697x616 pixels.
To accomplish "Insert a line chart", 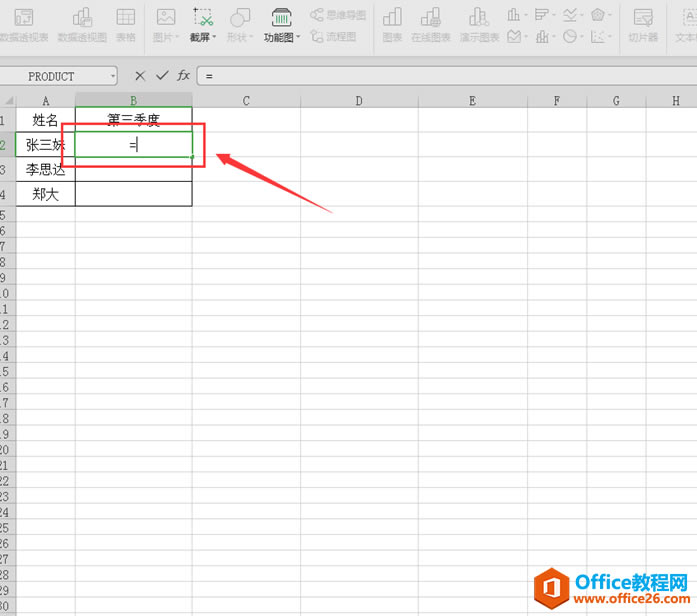I will [x=569, y=15].
